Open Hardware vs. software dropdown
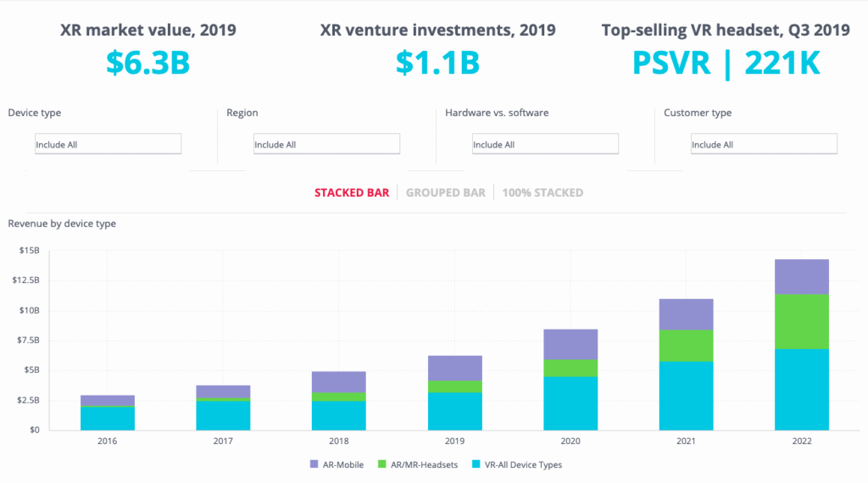 [545, 144]
